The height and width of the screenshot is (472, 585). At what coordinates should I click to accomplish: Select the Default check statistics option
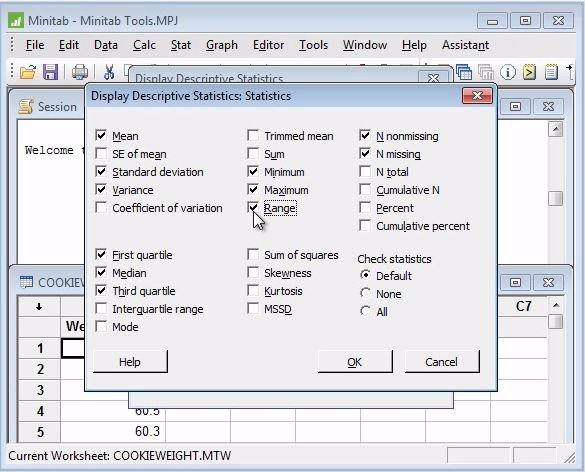point(366,275)
